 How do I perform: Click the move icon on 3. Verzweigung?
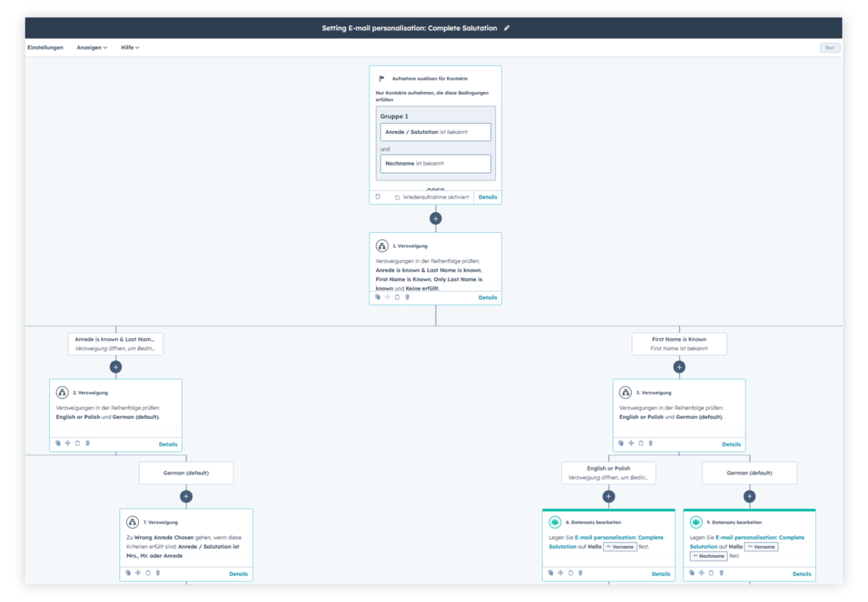[x=631, y=443]
